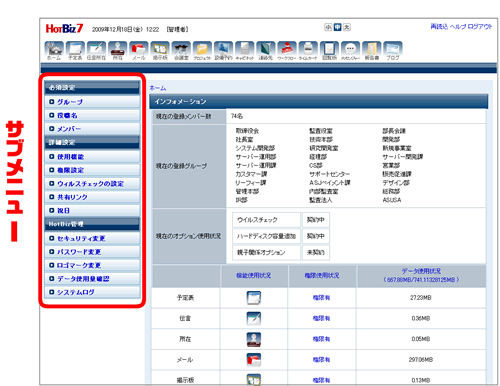Click the HotBiz管理 section header
Viewport: 500px width, 386px height.
click(x=92, y=224)
